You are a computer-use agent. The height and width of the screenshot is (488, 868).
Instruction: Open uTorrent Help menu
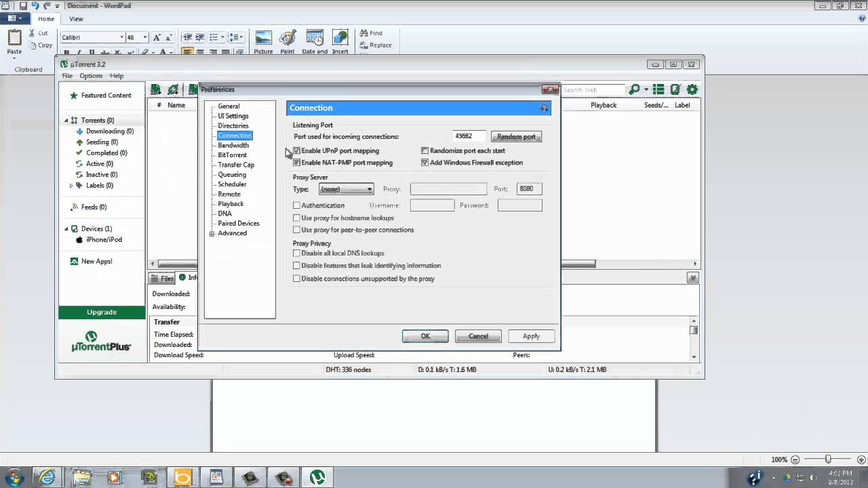click(x=117, y=76)
